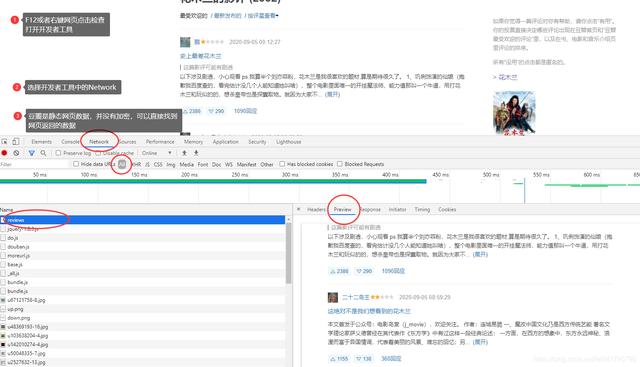640x367 pixels.
Task: Enable the Has blocked cookies checkbox
Action: tap(282, 164)
